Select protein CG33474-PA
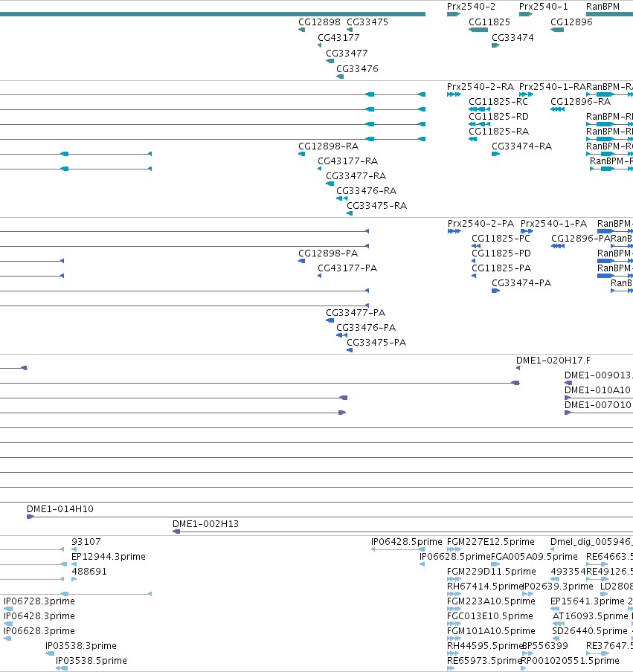633x672 pixels. tap(521, 283)
